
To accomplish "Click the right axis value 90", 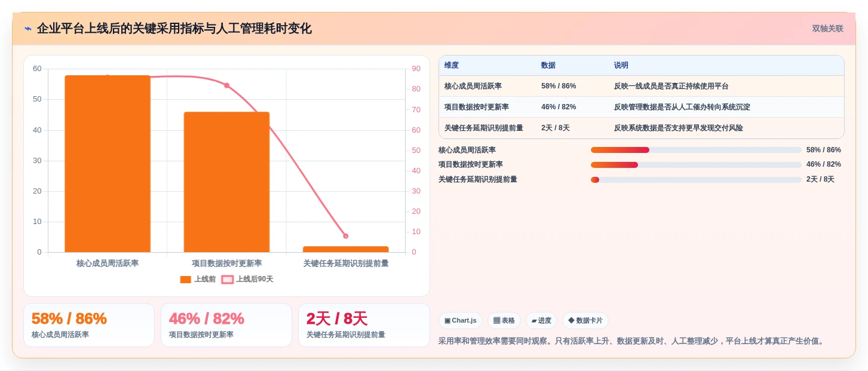I will (416, 69).
